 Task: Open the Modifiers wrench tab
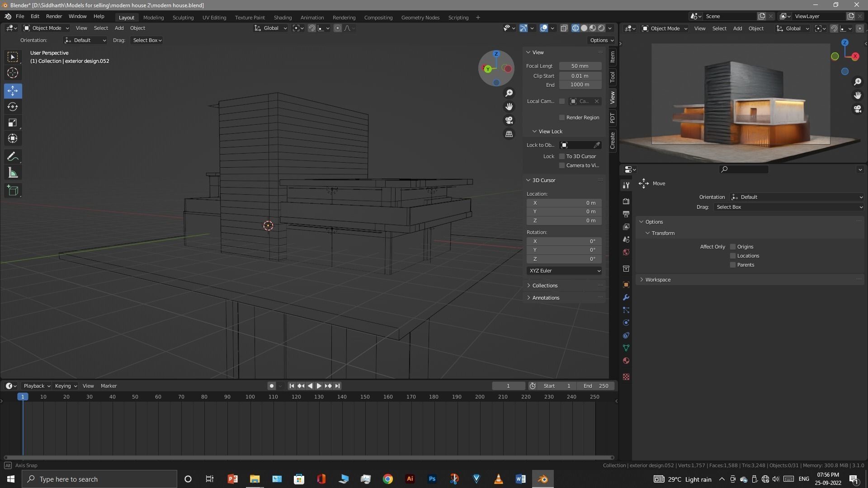click(x=626, y=297)
